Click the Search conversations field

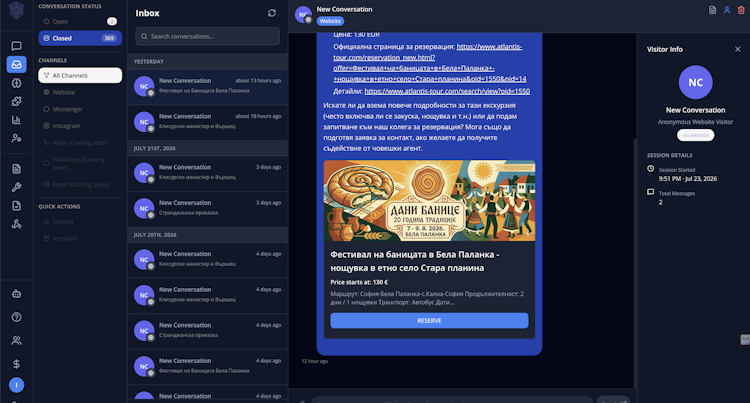click(208, 36)
